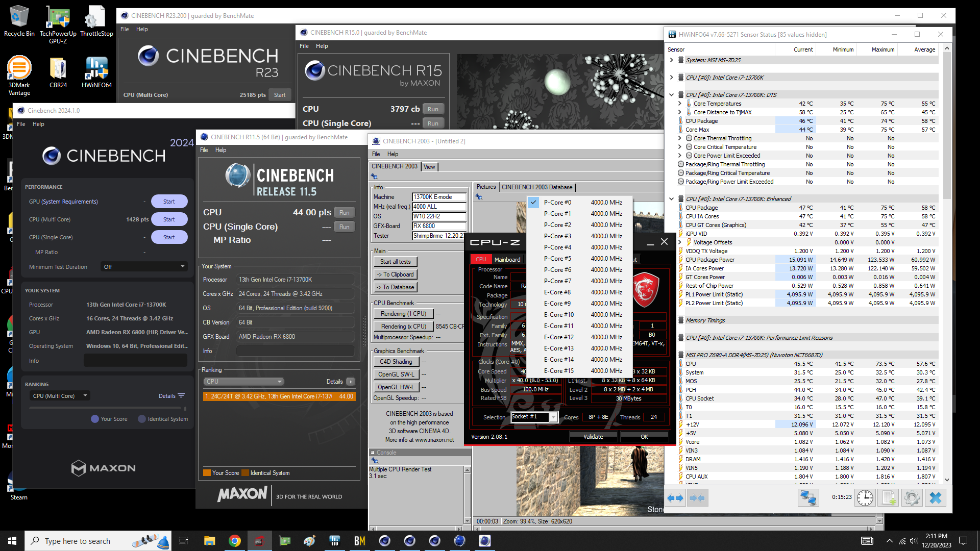Screen dimensions: 980x551
Task: Click HWiNFO logging sheet icon
Action: click(889, 498)
